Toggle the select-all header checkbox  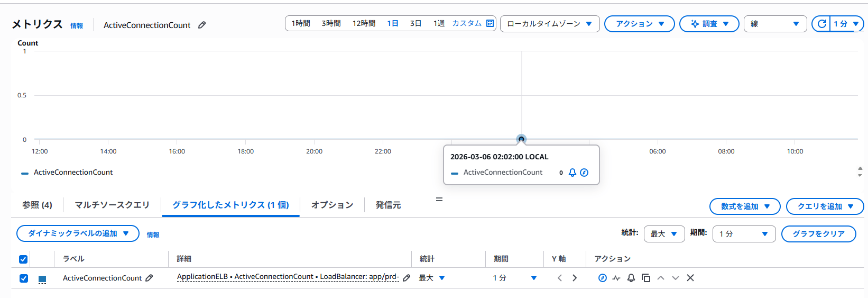pyautogui.click(x=23, y=259)
